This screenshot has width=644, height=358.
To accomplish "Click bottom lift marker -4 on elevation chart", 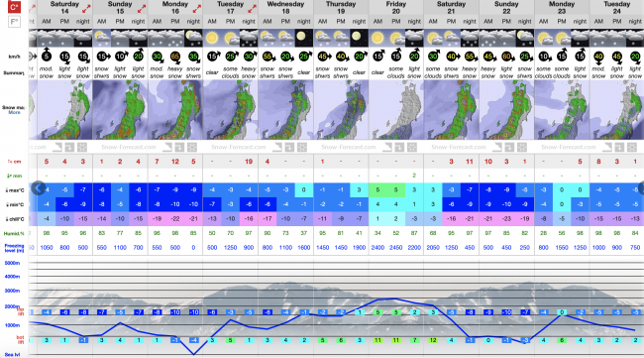I will click(193, 340).
